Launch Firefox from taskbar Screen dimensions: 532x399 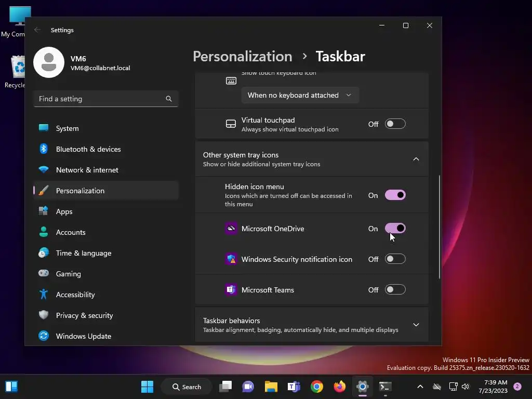[339, 387]
